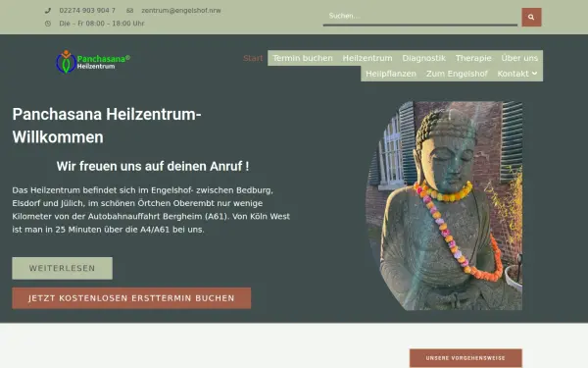Image resolution: width=588 pixels, height=368 pixels.
Task: Go to the Heilzentrum menu item
Action: point(367,58)
